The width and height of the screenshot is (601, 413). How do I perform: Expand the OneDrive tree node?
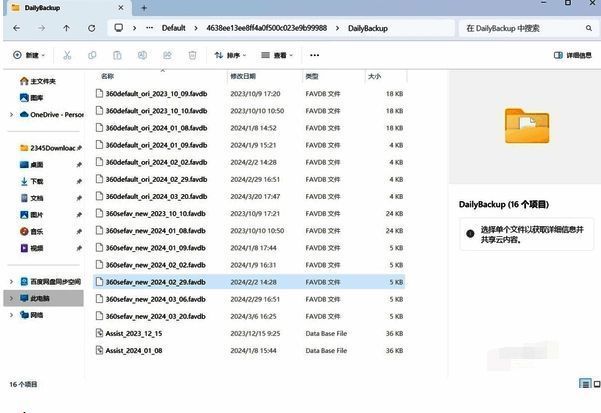click(x=11, y=114)
